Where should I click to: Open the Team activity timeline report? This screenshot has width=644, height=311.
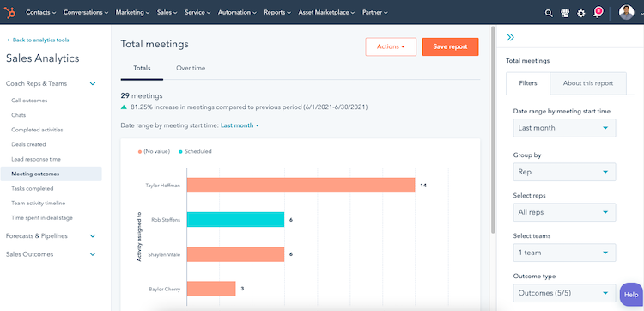pos(38,204)
